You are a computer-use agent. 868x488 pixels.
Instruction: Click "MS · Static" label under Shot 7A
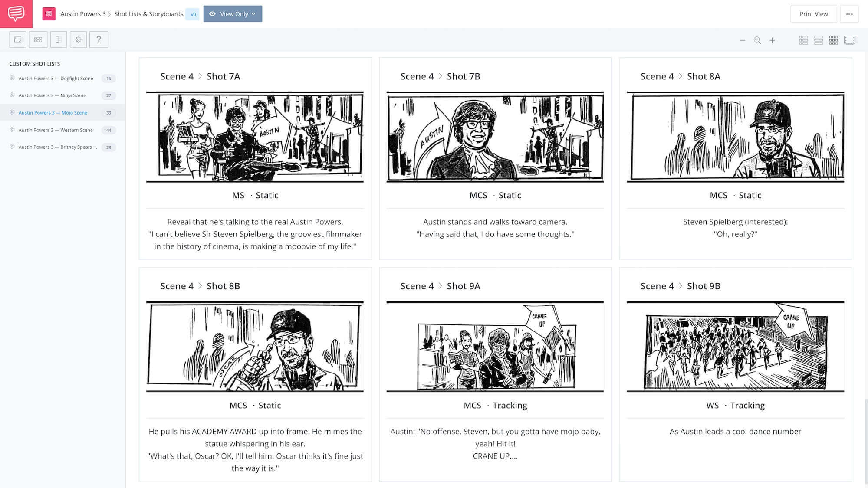pos(255,195)
